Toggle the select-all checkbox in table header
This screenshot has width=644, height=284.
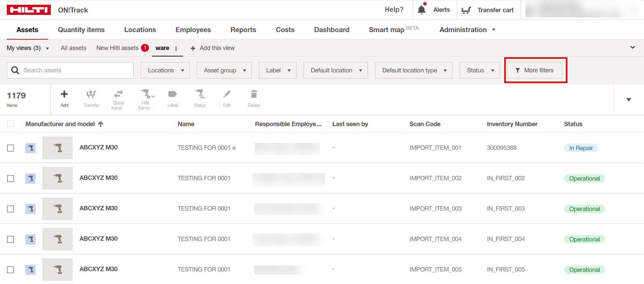[10, 124]
